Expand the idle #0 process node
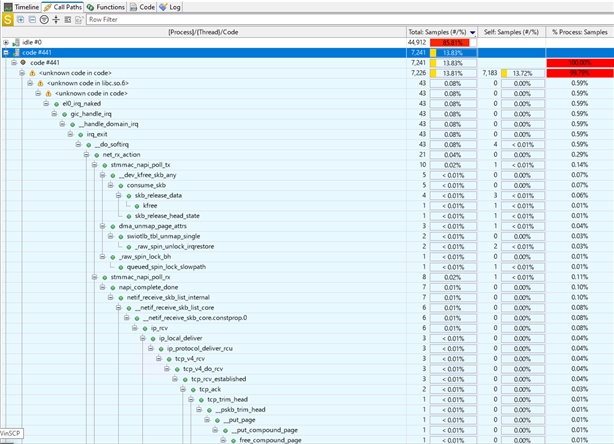 point(6,42)
